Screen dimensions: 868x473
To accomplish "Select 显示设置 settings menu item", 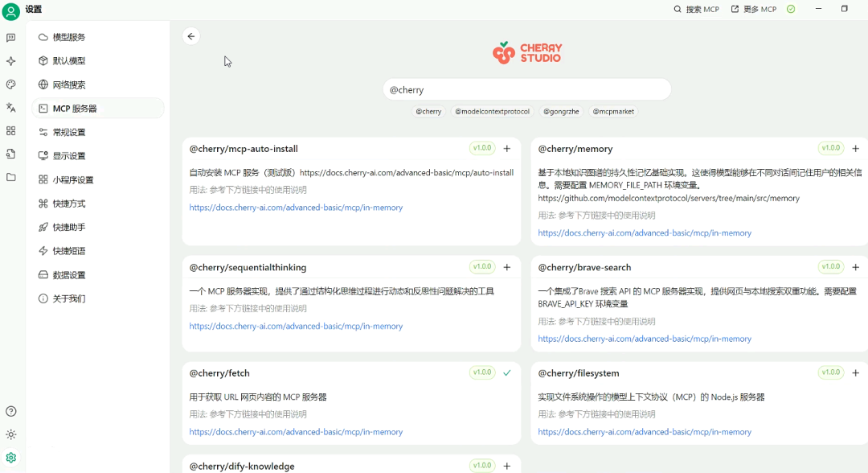I will point(98,155).
